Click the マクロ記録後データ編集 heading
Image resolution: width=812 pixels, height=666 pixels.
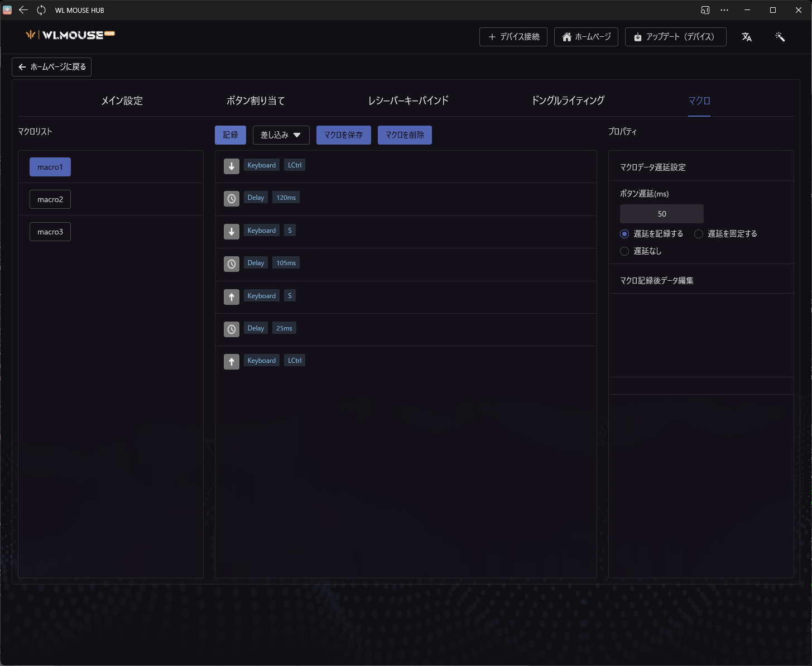[x=657, y=281]
